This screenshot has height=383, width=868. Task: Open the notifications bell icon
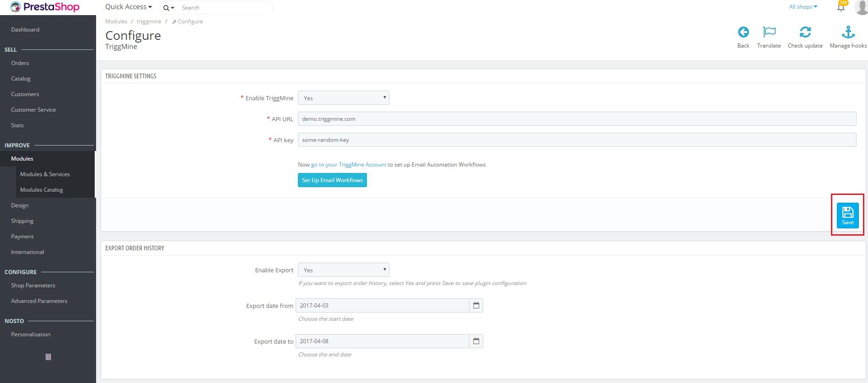click(x=841, y=7)
